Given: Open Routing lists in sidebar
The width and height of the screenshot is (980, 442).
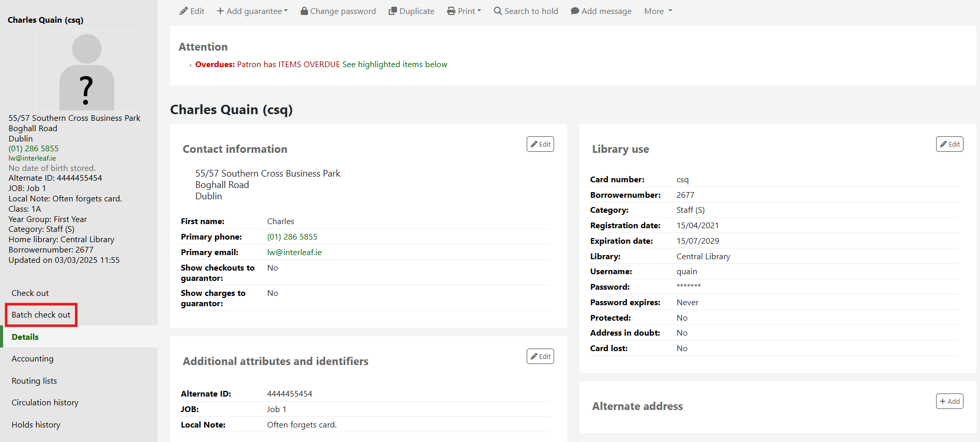Looking at the screenshot, I should pyautogui.click(x=34, y=381).
